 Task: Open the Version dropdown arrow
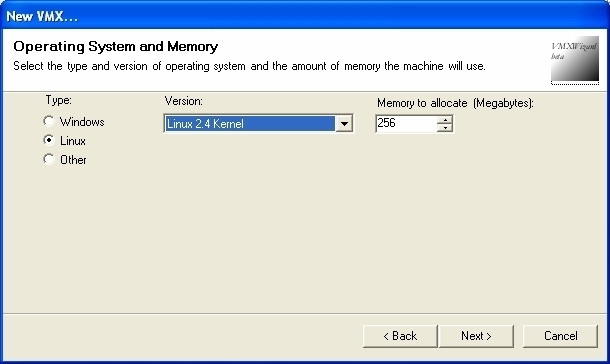(x=344, y=124)
